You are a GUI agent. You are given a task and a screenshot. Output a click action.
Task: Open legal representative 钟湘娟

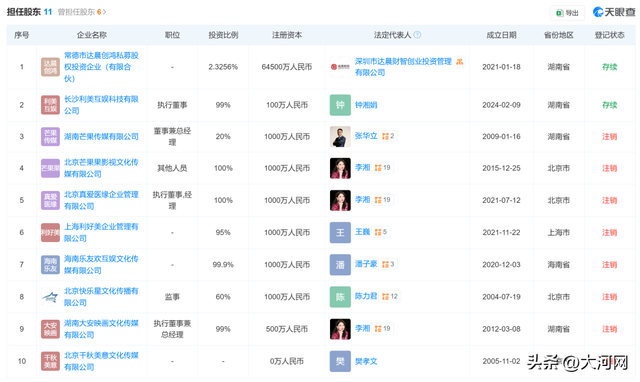[366, 105]
